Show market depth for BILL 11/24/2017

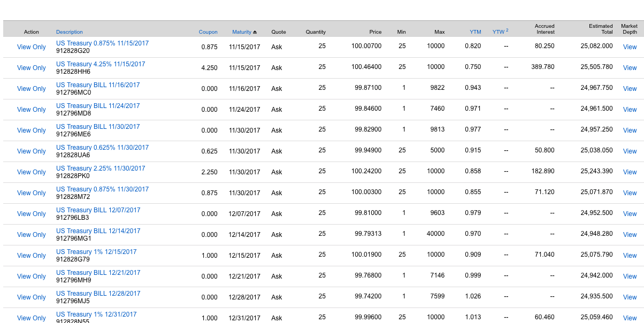click(x=630, y=110)
